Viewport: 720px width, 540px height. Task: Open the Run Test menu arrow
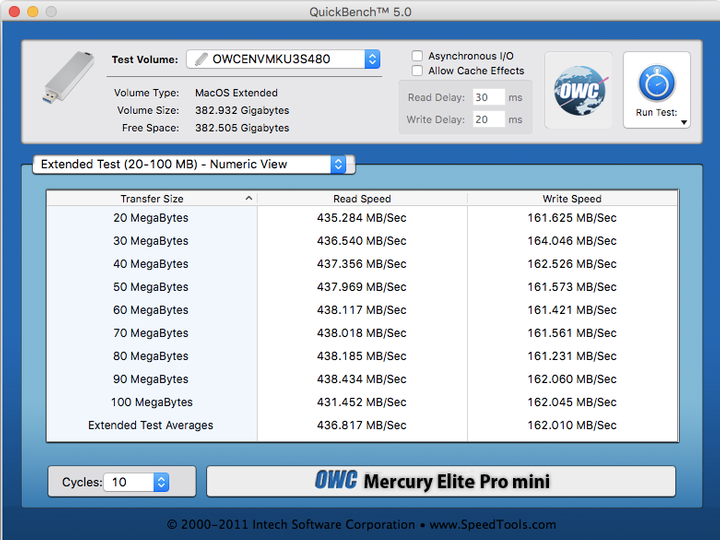(x=684, y=123)
